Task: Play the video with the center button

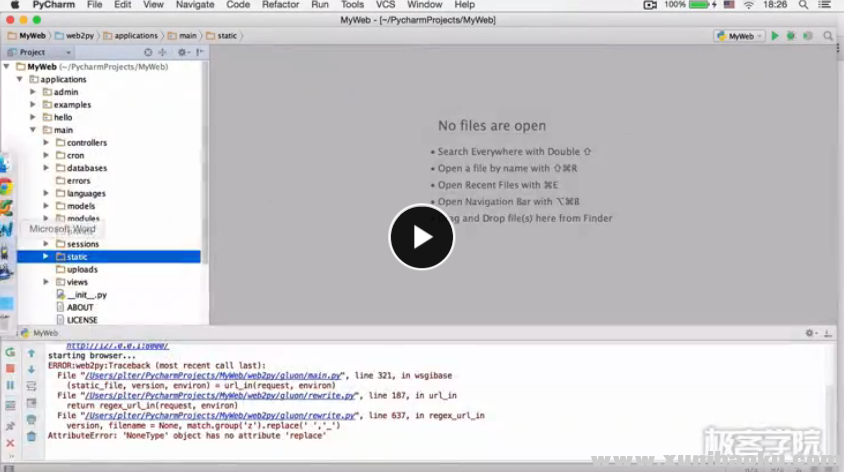Action: (421, 237)
